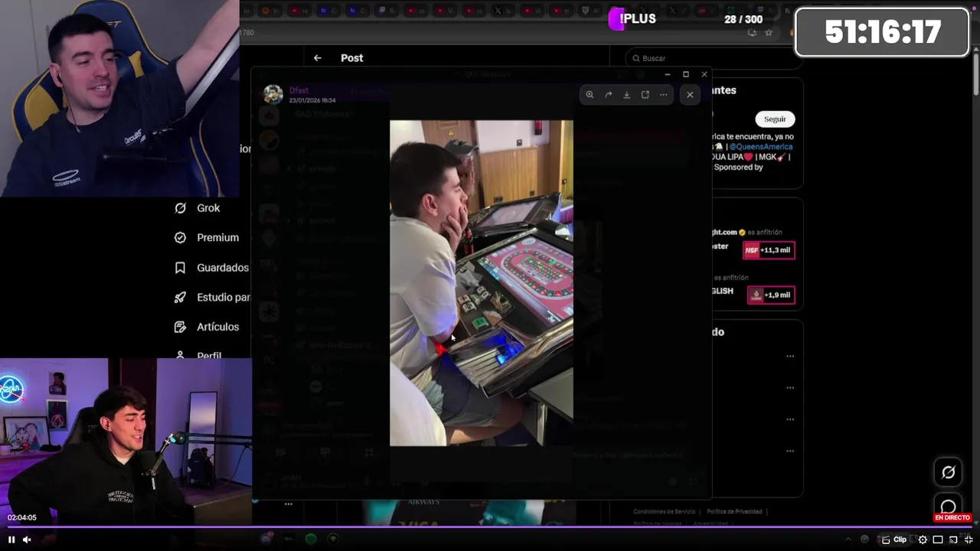Pause the stream playback

point(11,540)
